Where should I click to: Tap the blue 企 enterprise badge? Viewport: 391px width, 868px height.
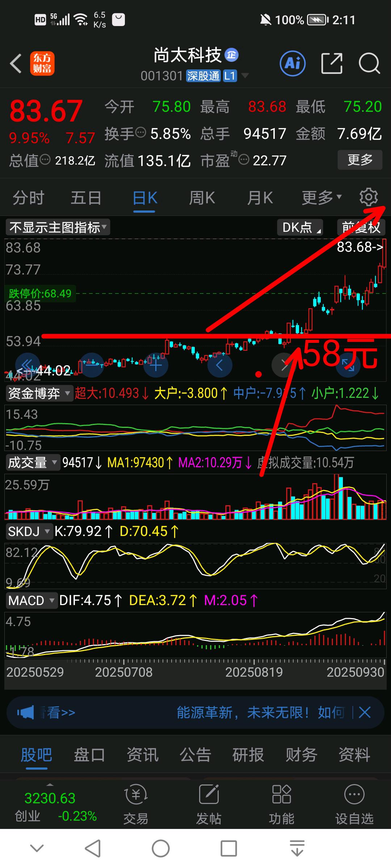pos(231,55)
